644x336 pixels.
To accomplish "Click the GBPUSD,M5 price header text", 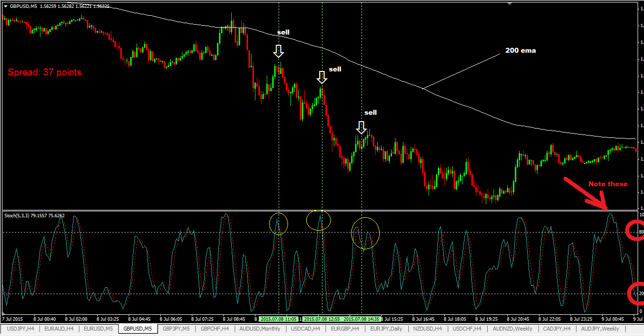I will tap(60, 6).
